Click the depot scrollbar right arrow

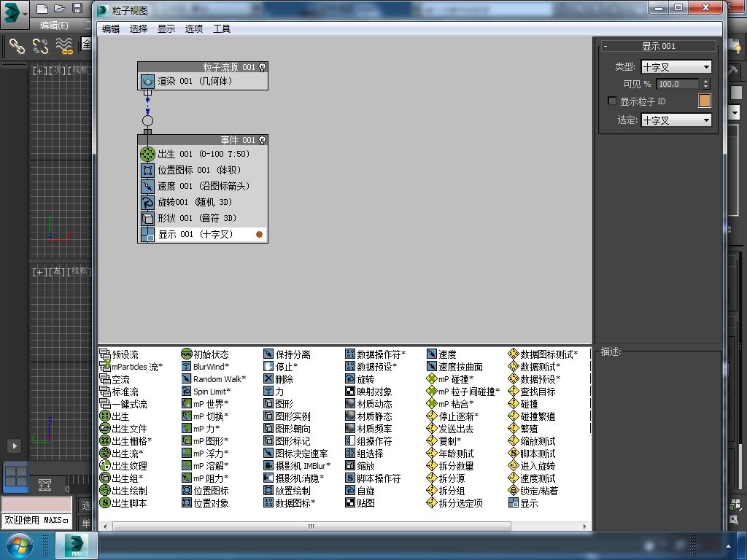(x=584, y=526)
